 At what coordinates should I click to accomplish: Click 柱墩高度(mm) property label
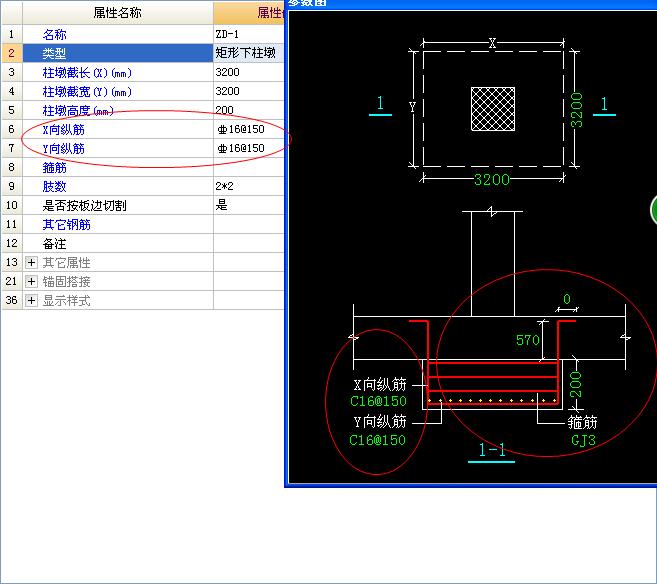pos(78,111)
